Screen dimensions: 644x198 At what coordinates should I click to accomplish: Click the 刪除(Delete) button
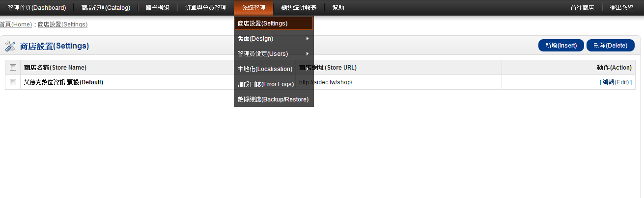(x=611, y=46)
